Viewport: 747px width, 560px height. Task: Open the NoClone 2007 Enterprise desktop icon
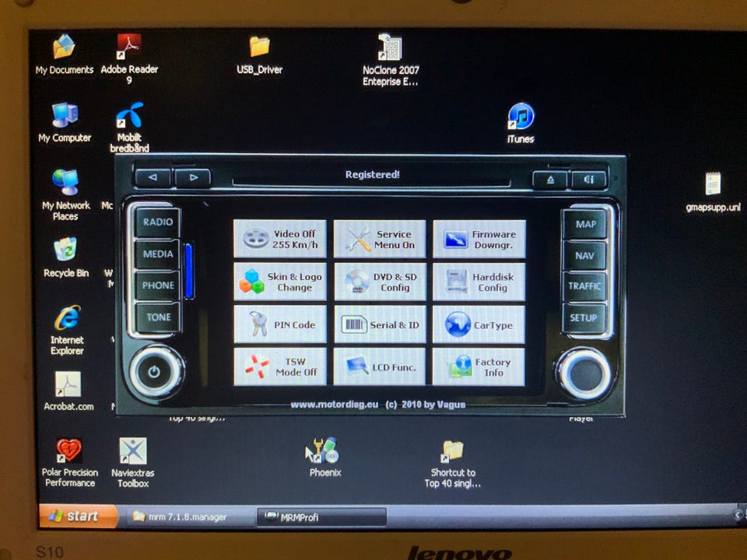(x=391, y=60)
